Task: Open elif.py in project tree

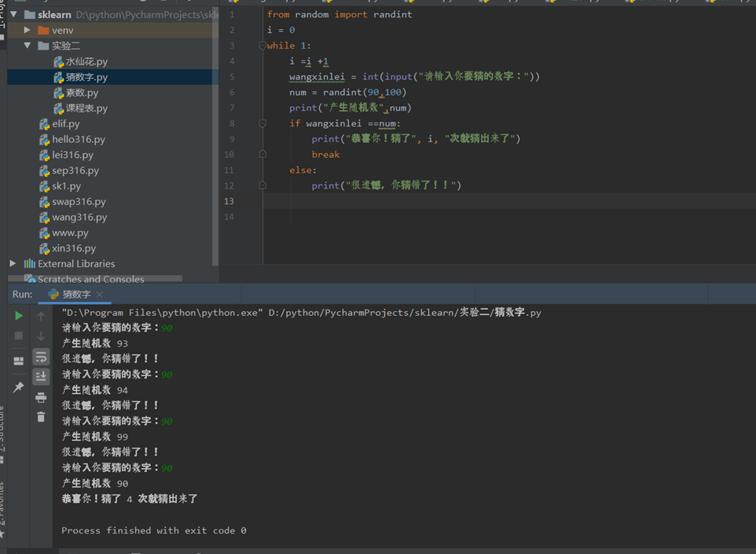Action: point(60,123)
